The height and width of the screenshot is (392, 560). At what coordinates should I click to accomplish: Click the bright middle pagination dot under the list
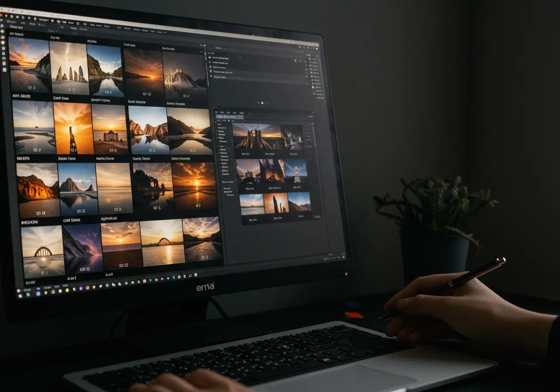pos(262,103)
